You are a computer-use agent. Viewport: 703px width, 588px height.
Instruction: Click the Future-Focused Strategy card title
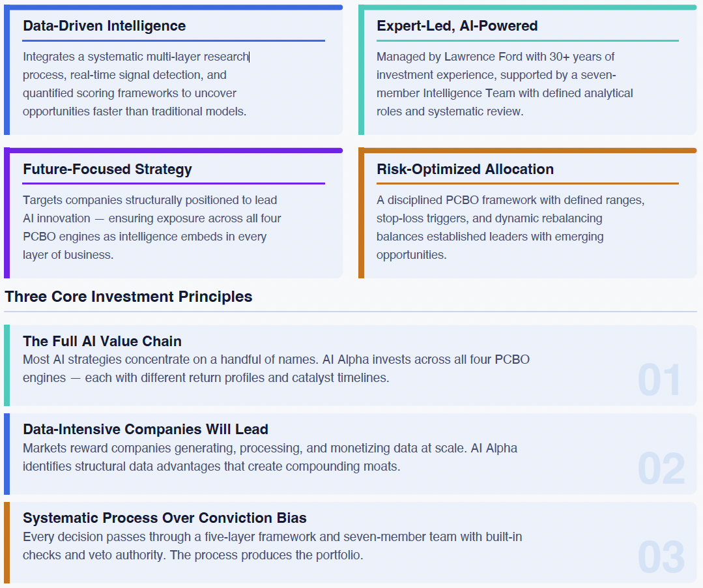108,169
